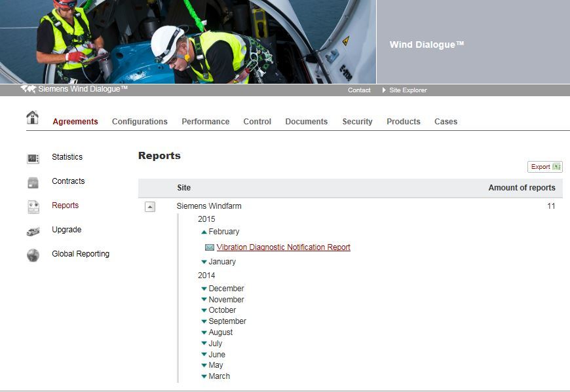Switch to the Documents tab
This screenshot has height=392, width=570.
click(307, 122)
